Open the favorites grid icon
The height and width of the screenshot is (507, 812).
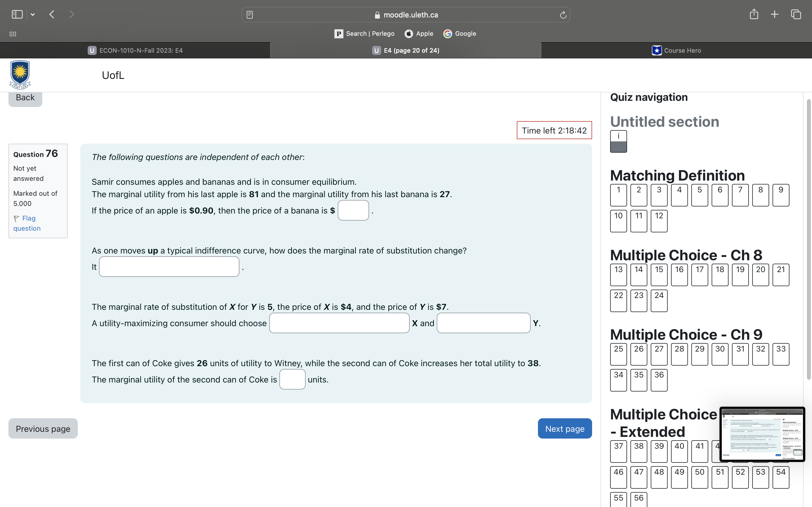pyautogui.click(x=12, y=34)
